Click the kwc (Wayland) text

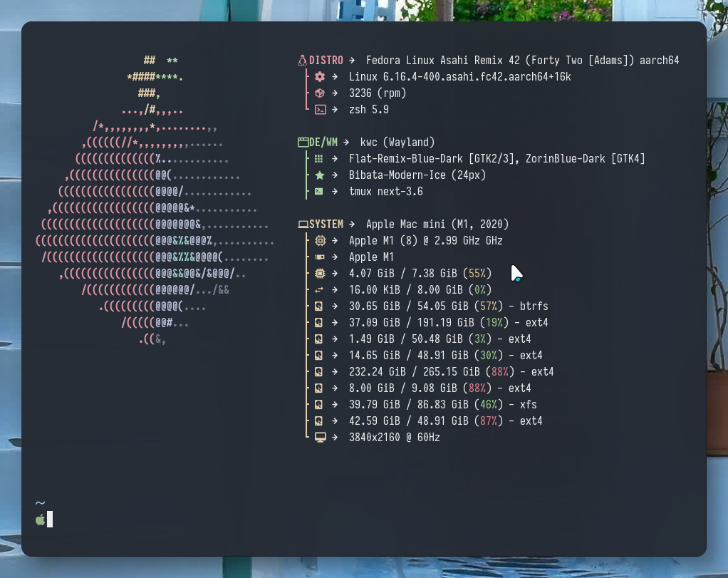point(397,142)
